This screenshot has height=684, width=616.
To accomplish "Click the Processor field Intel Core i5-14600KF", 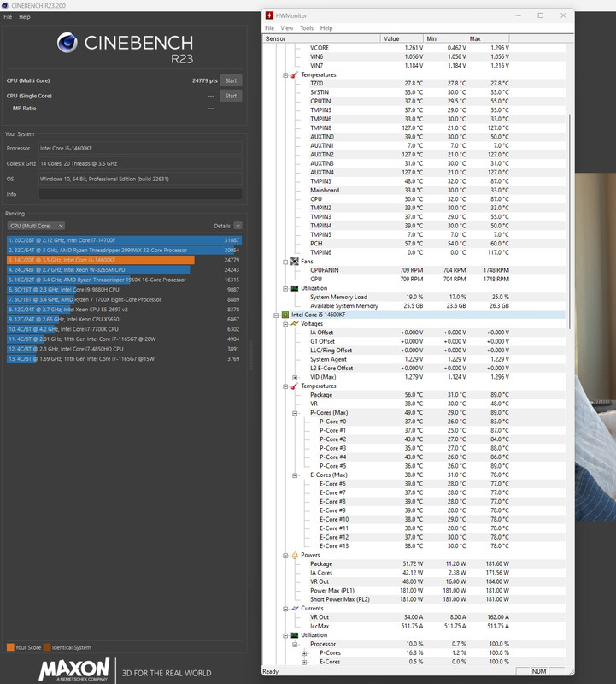I will (140, 148).
